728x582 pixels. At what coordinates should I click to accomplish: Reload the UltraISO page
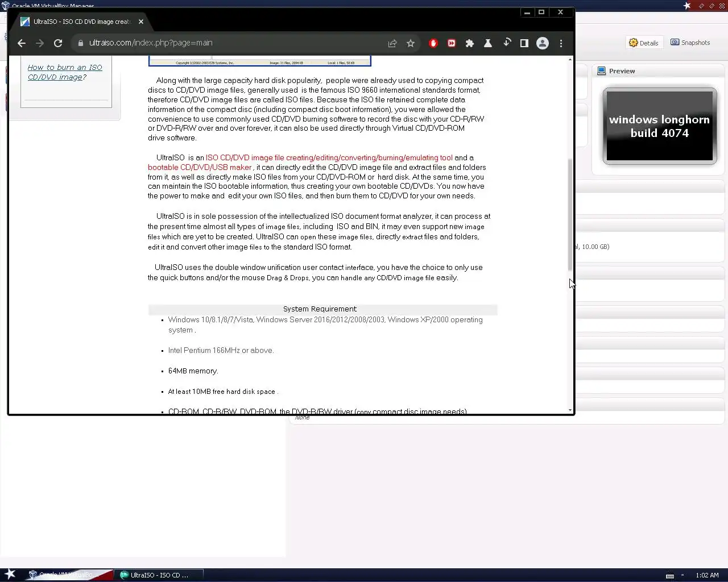(x=58, y=43)
